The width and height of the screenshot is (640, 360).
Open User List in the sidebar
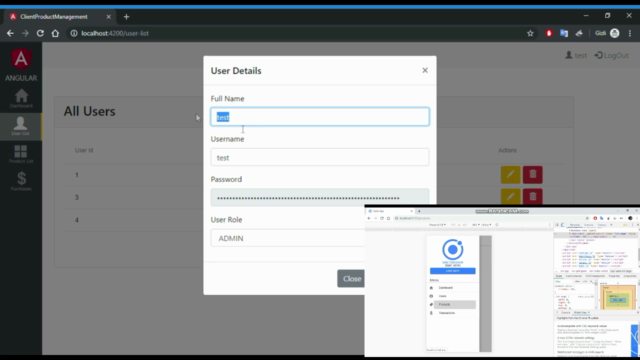tap(20, 126)
